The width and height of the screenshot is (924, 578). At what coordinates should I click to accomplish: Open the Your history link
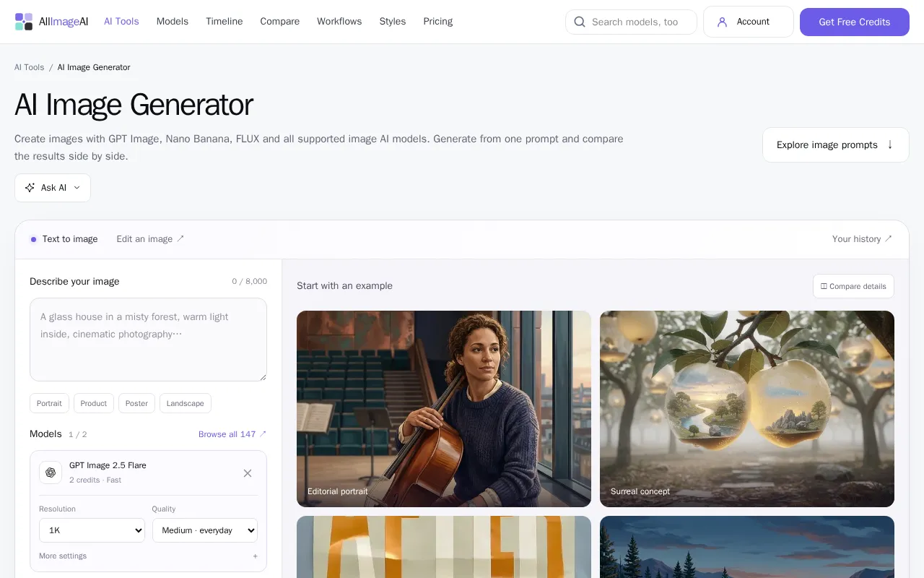point(862,239)
